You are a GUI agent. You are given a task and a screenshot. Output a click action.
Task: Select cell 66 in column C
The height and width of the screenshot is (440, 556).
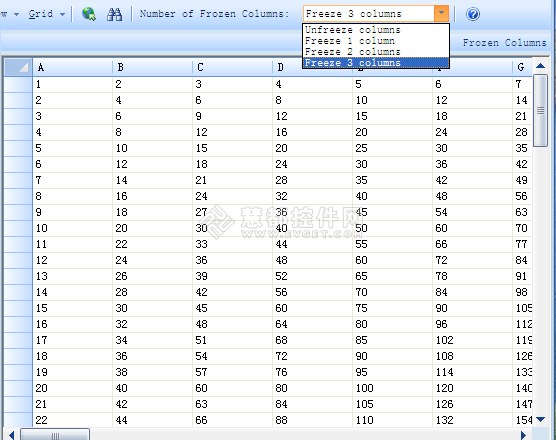click(x=233, y=420)
